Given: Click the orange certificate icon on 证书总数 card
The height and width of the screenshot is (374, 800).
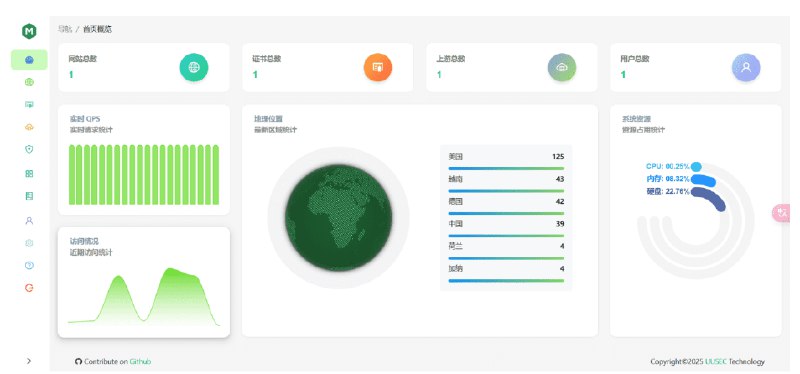Looking at the screenshot, I should pos(378,67).
